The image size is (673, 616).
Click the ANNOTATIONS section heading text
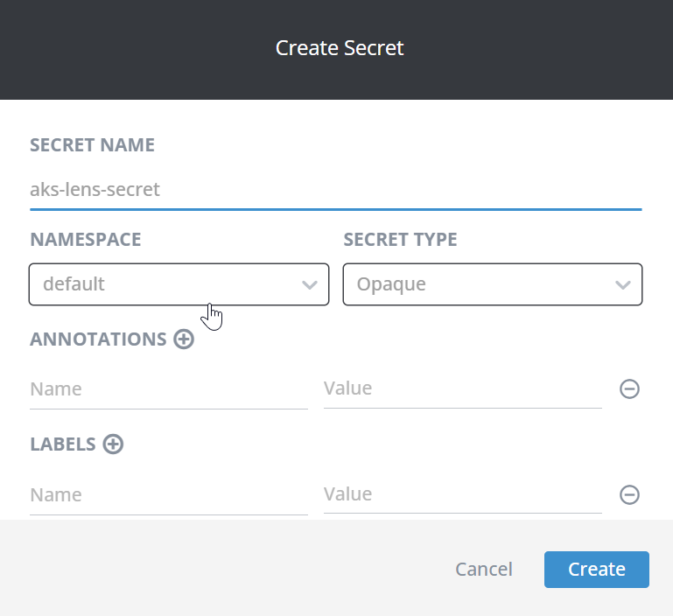(98, 339)
